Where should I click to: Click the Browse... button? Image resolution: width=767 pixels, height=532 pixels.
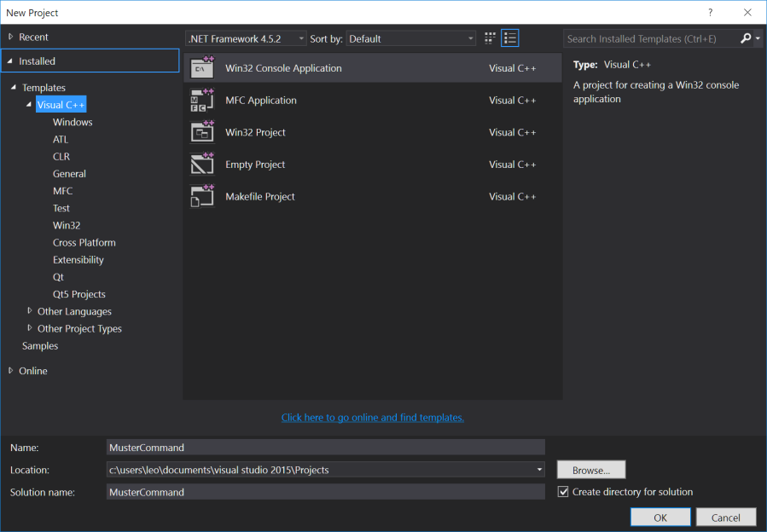click(591, 470)
